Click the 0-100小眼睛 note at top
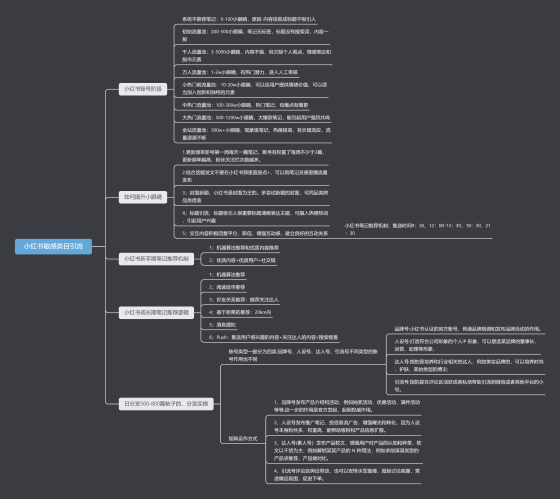Screen dimensions: 560x499 click(249, 19)
